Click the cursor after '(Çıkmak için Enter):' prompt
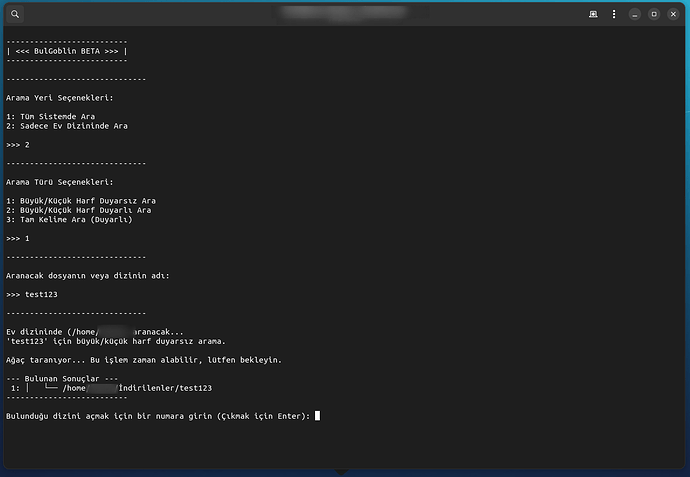 pyautogui.click(x=317, y=415)
